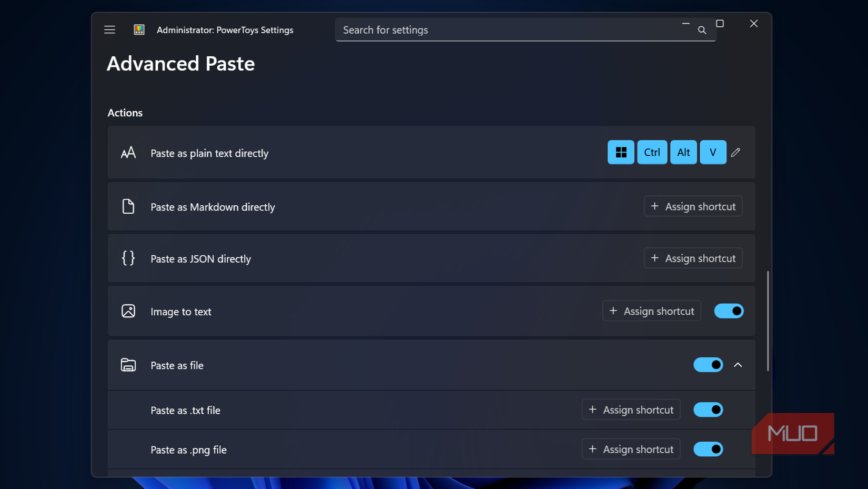Click the Ctrl key shortcut chip
868x489 pixels.
[x=652, y=152]
